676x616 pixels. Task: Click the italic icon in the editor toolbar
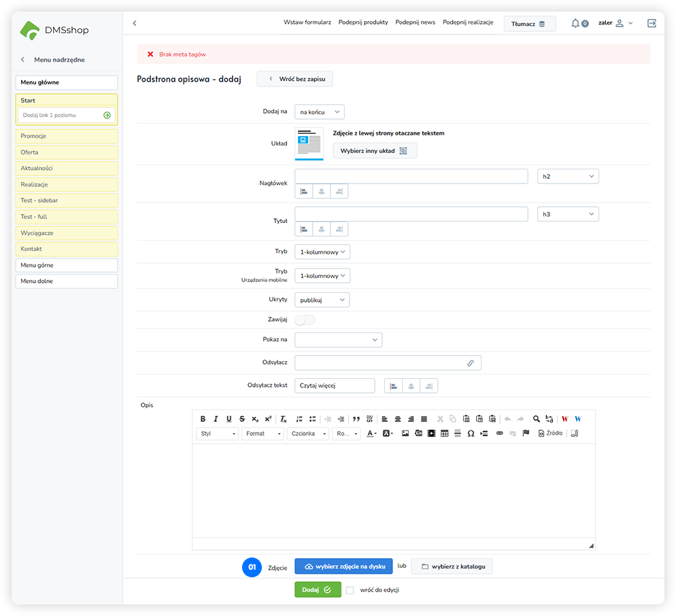(216, 419)
